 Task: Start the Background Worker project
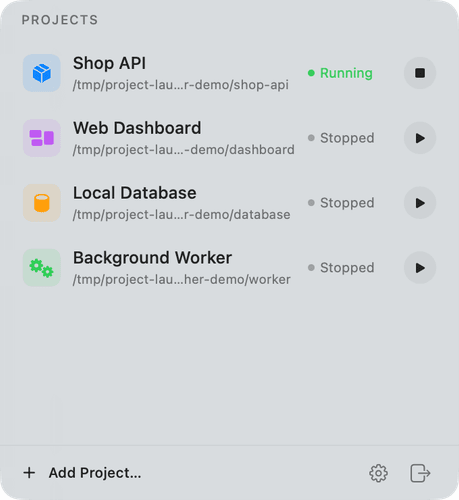[x=420, y=268]
